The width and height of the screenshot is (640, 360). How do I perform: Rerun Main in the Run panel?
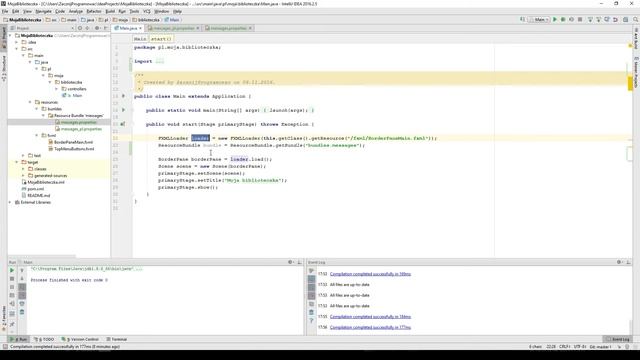coord(12,270)
